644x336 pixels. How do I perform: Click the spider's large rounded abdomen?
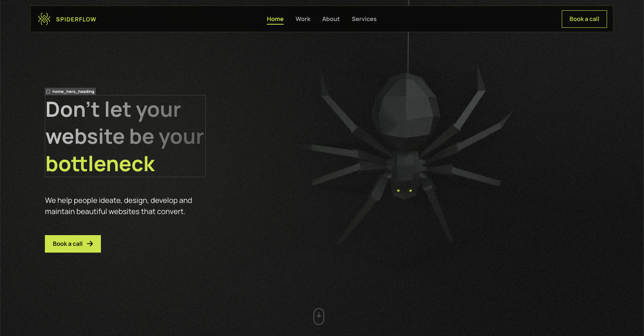click(407, 105)
